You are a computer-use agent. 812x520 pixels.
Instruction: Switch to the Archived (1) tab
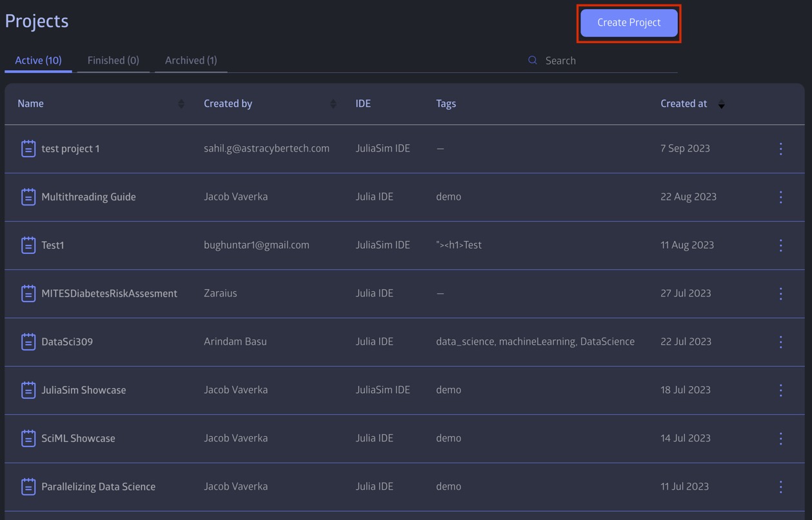[191, 61]
